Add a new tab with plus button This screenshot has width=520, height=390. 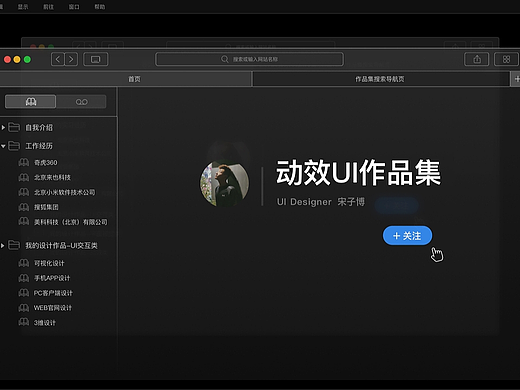[x=516, y=79]
